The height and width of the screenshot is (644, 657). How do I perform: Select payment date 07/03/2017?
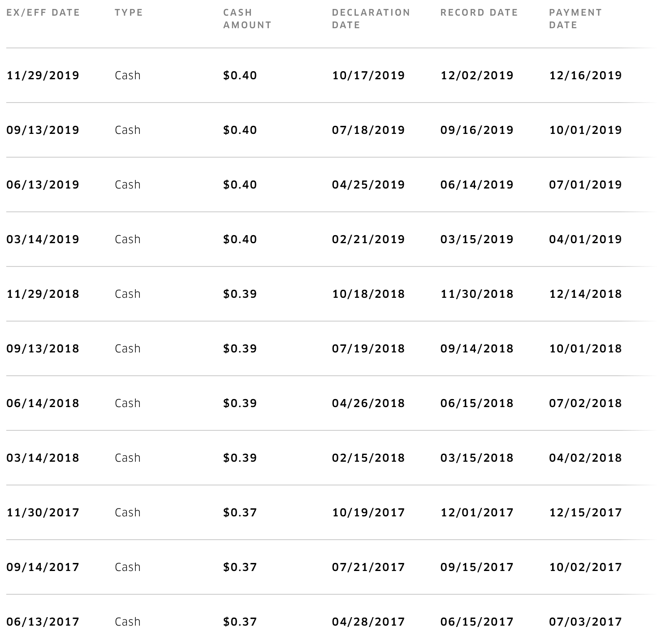click(x=586, y=622)
